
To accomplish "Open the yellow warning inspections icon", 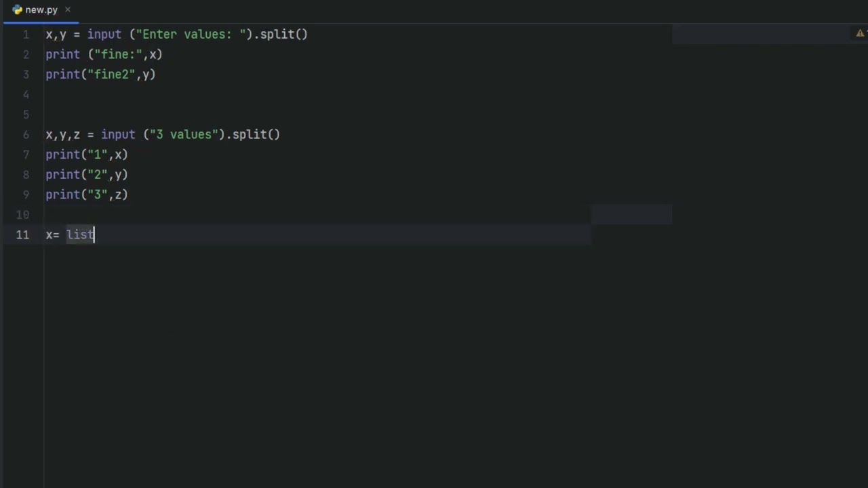I will [860, 33].
